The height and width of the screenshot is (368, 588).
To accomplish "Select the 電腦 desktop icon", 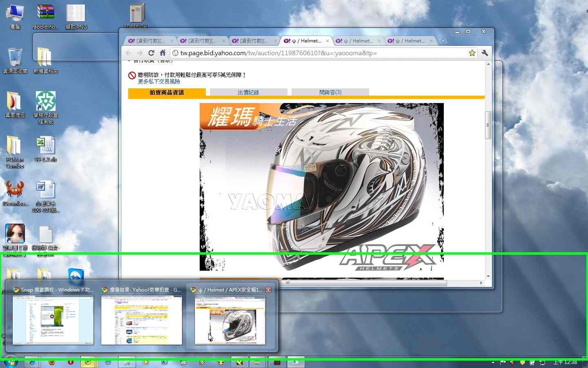I will pos(15,17).
